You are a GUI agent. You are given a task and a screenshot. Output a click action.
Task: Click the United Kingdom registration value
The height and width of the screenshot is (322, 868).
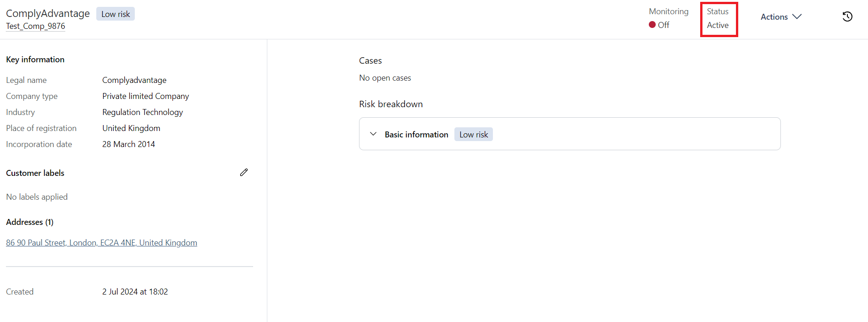[x=131, y=128]
